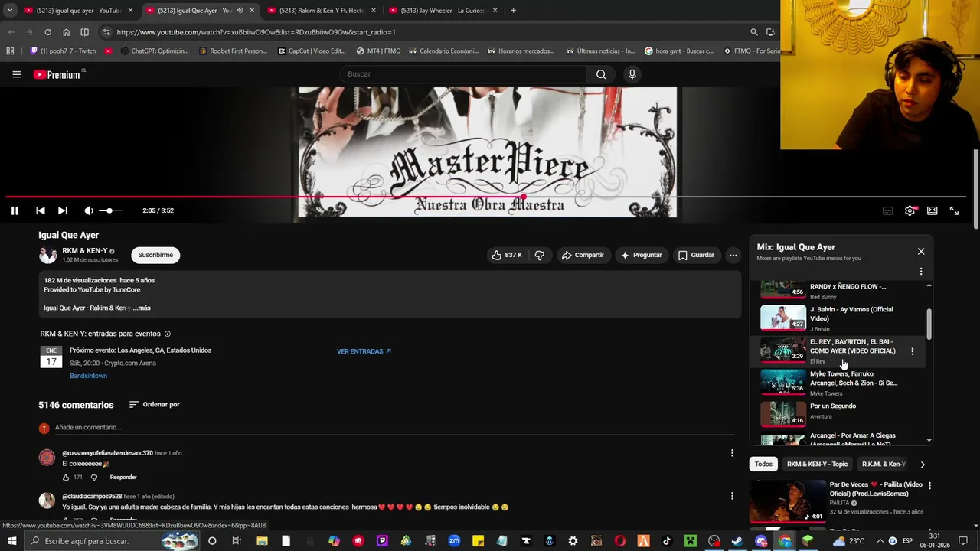The width and height of the screenshot is (980, 551).
Task: Expand the description with ...más
Action: coord(142,308)
